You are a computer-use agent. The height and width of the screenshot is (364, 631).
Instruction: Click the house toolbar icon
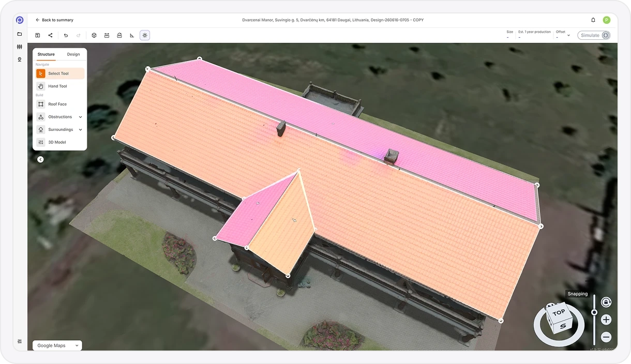119,35
